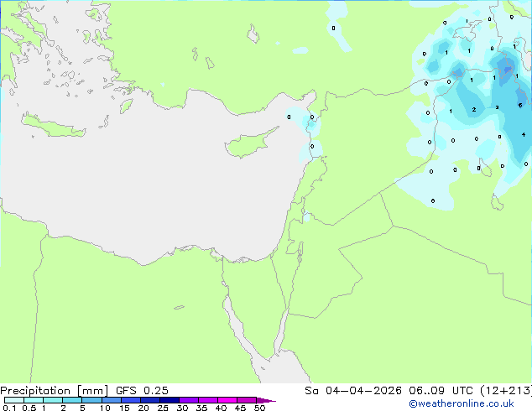Click the '45' legend scale label

tap(240, 408)
